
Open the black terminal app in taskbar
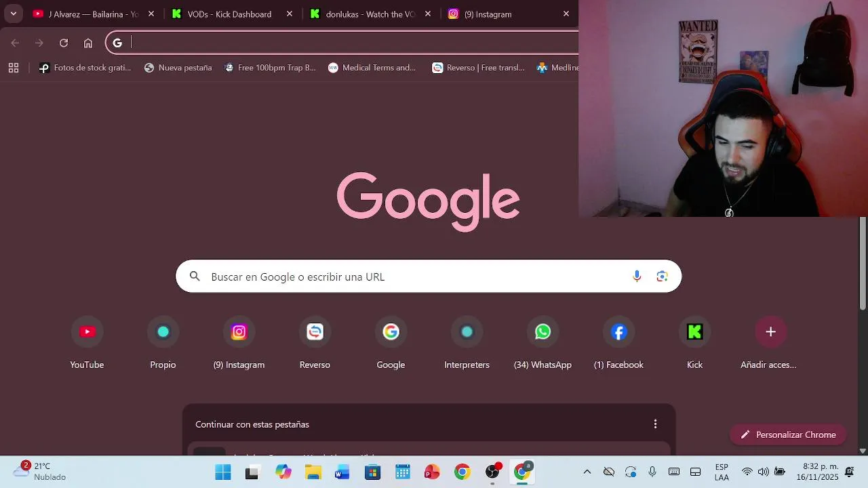(x=252, y=472)
